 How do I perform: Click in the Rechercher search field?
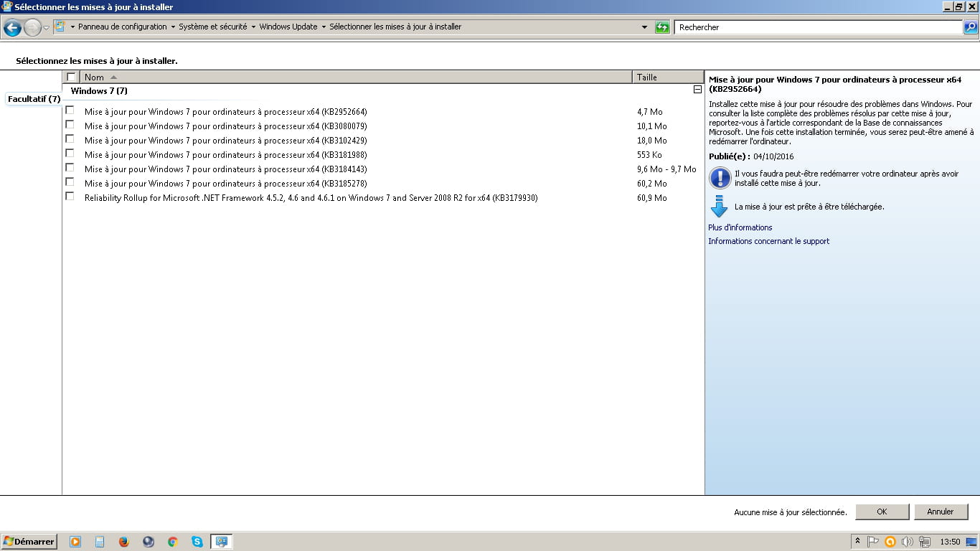(818, 27)
